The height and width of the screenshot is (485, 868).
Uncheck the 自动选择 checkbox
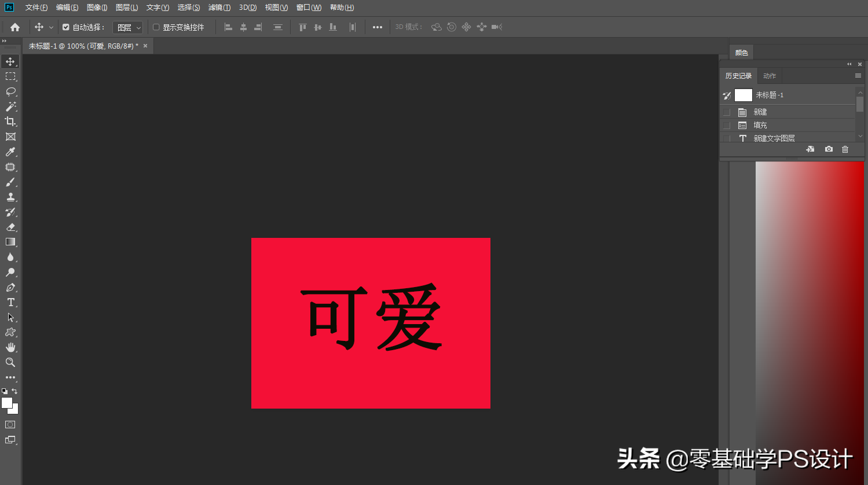coord(65,27)
